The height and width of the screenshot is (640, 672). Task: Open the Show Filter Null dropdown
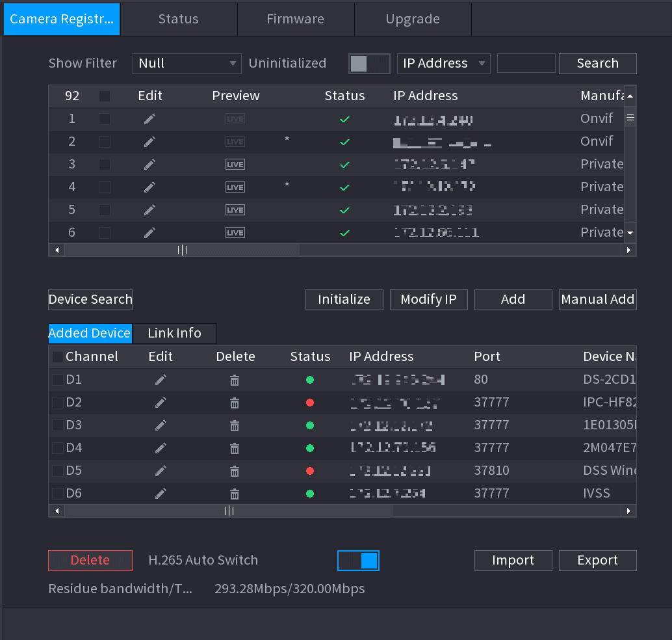(187, 64)
